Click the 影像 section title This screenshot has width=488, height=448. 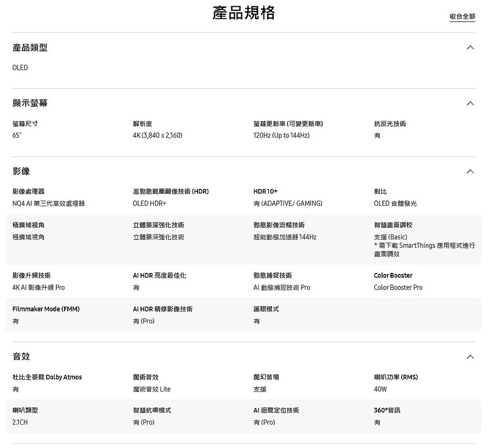21,171
